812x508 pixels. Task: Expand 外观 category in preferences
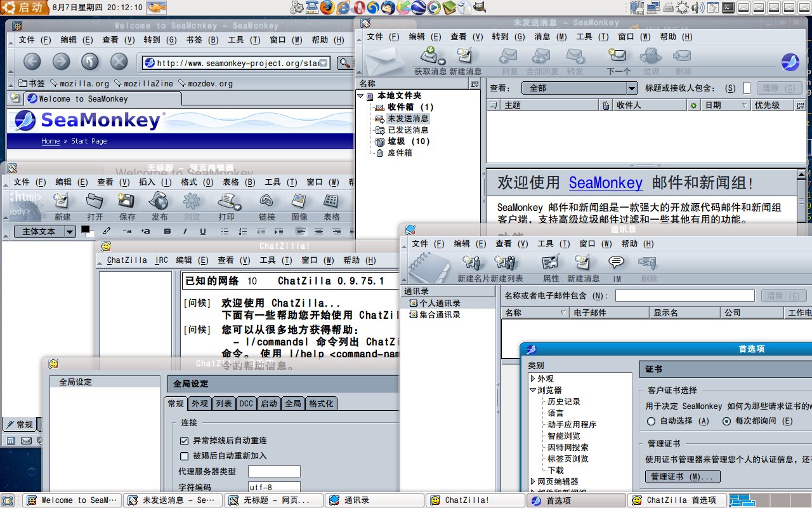pyautogui.click(x=533, y=379)
